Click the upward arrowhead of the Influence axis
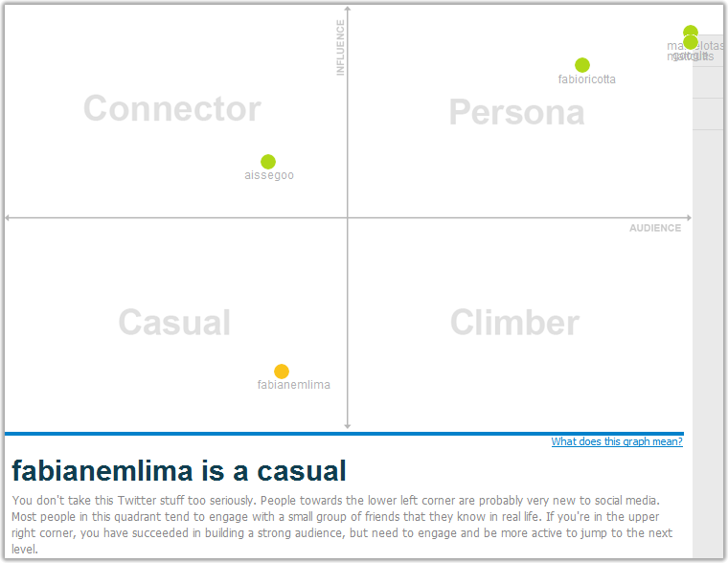The width and height of the screenshot is (728, 563). point(348,10)
